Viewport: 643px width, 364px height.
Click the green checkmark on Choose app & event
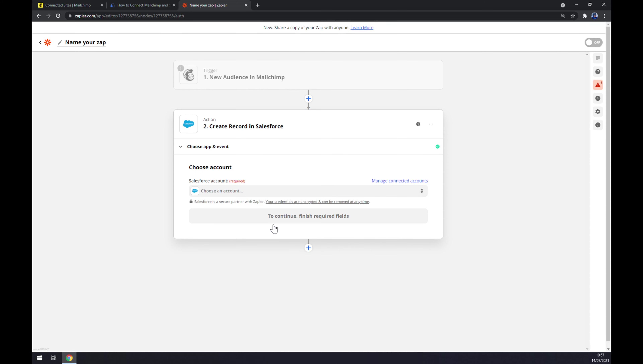click(x=437, y=147)
